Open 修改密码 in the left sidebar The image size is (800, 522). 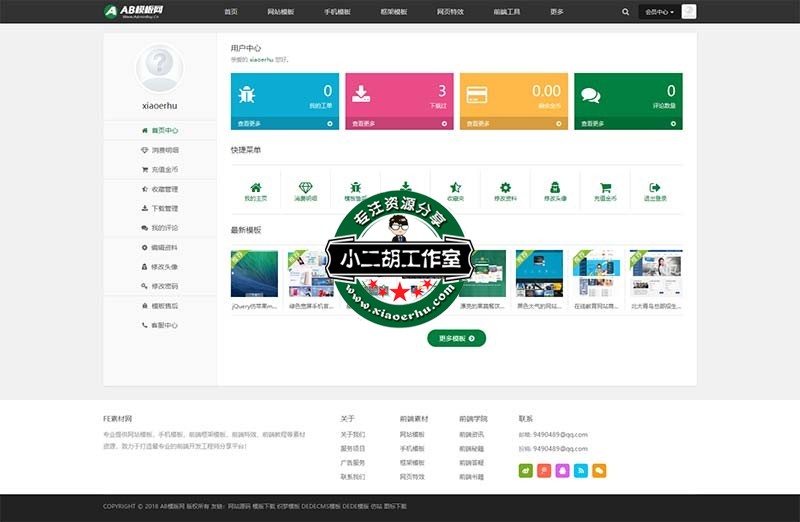[160, 286]
